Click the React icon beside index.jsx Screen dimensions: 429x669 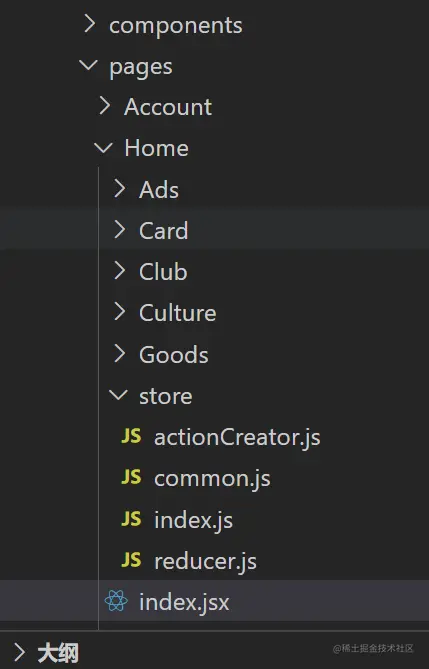(116, 601)
